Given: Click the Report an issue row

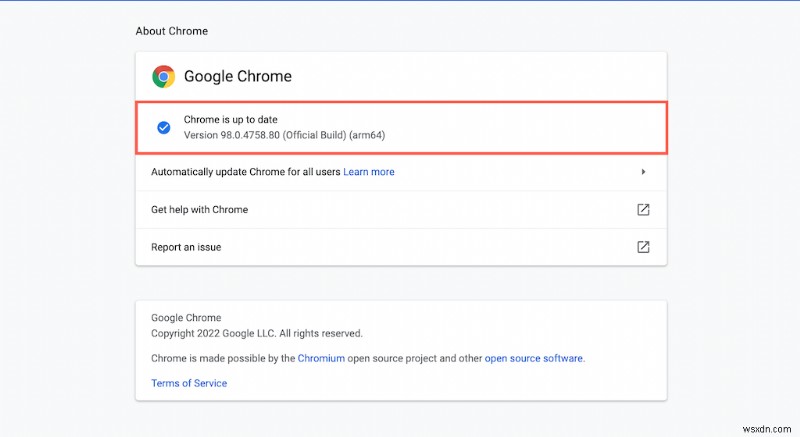Looking at the screenshot, I should tap(401, 247).
